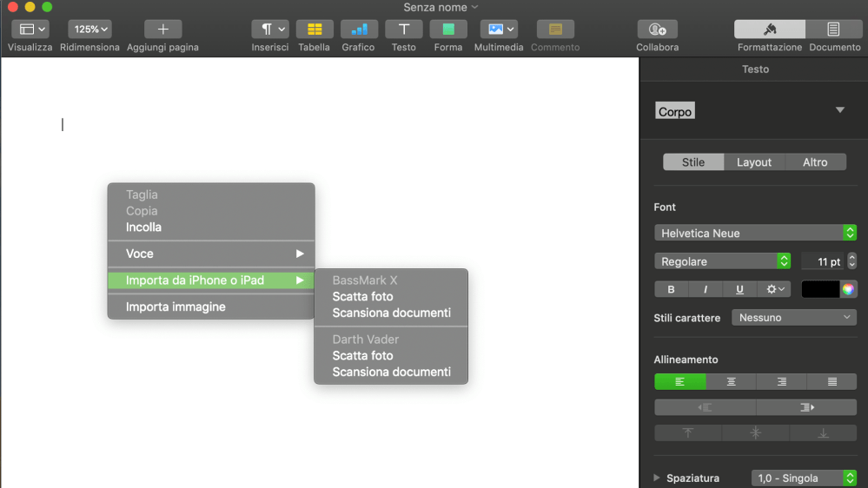This screenshot has height=488, width=868.
Task: Click Scansiona documenti under Darth Vader
Action: [x=391, y=373]
